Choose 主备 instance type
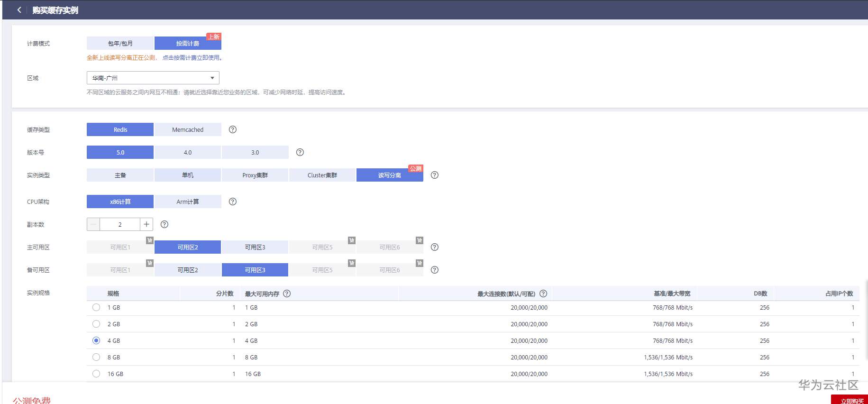This screenshot has height=404, width=868. coord(120,175)
